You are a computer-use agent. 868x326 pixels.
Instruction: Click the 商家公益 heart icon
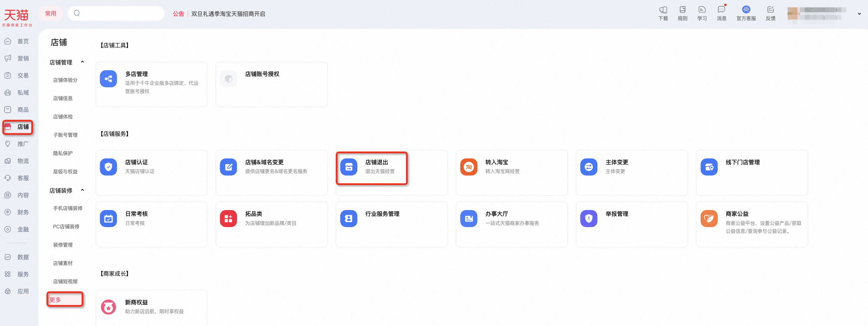tap(709, 219)
